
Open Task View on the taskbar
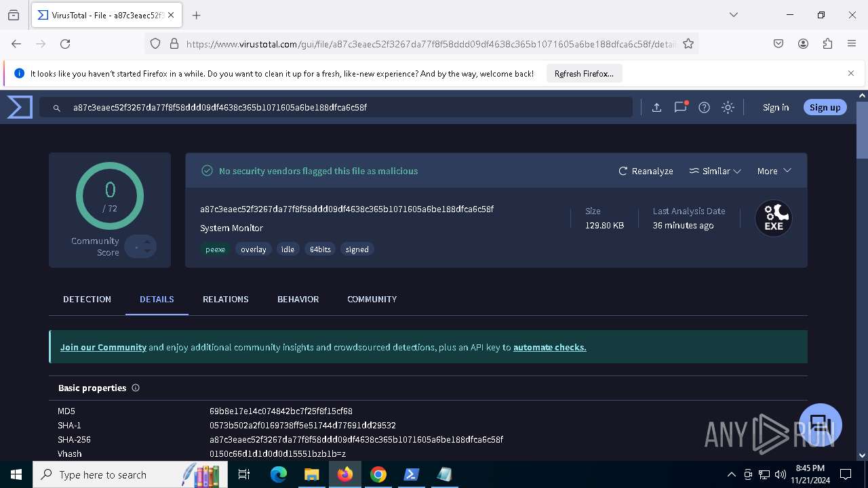[x=244, y=474]
